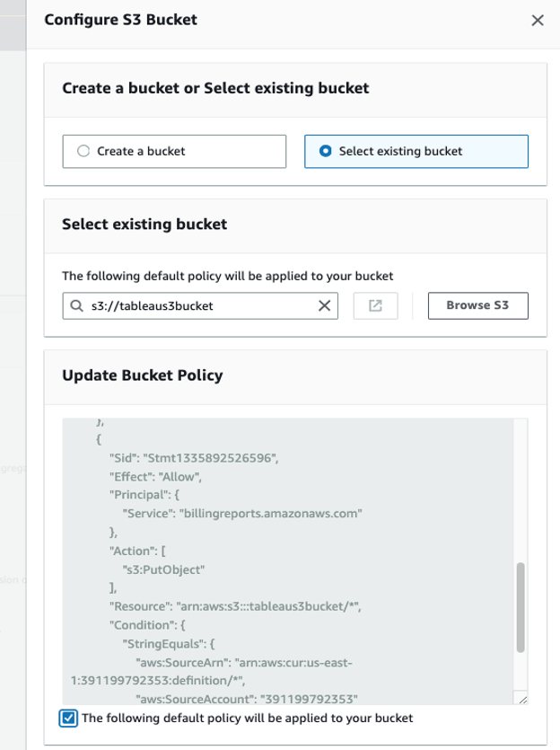Image resolution: width=560 pixels, height=750 pixels.
Task: Grab the policy text area resize handle
Action: click(x=520, y=698)
